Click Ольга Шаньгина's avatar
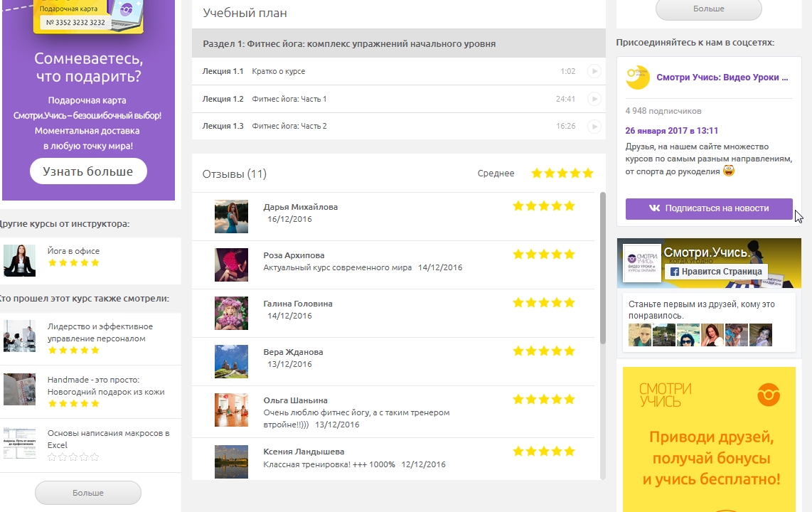The image size is (812, 512). point(232,410)
